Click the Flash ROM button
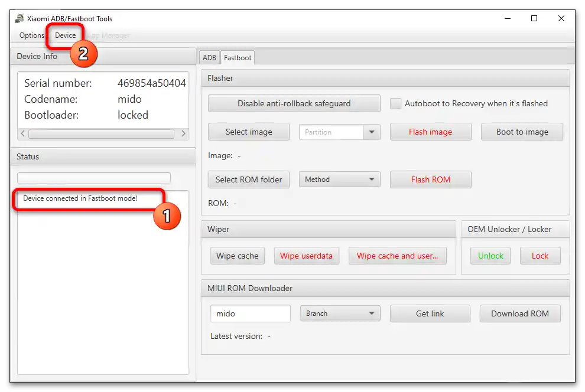 pos(431,179)
